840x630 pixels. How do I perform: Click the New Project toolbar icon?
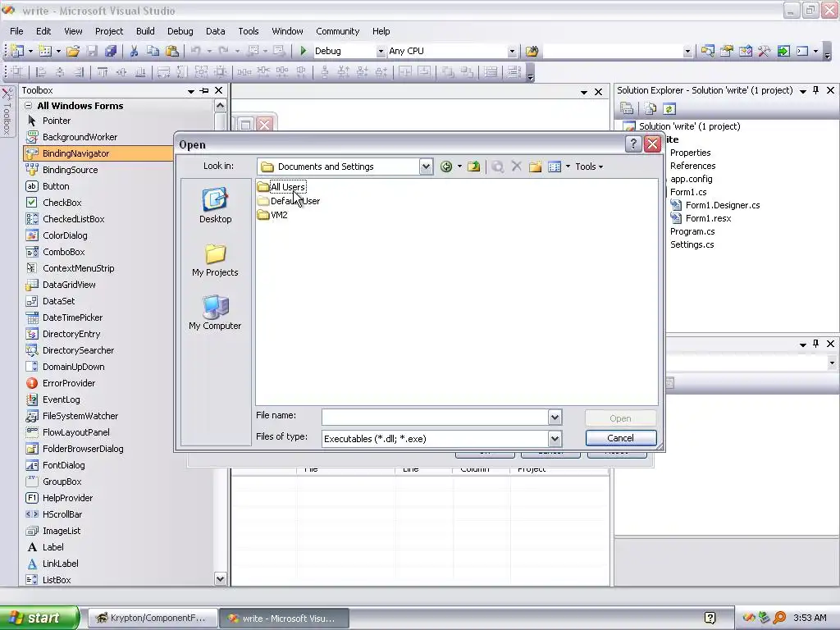click(17, 51)
